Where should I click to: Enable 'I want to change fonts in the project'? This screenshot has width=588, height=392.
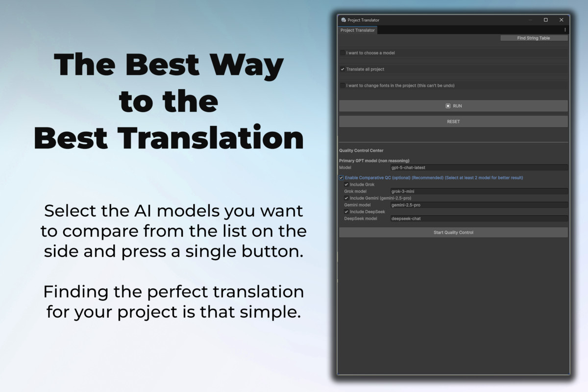click(x=342, y=85)
